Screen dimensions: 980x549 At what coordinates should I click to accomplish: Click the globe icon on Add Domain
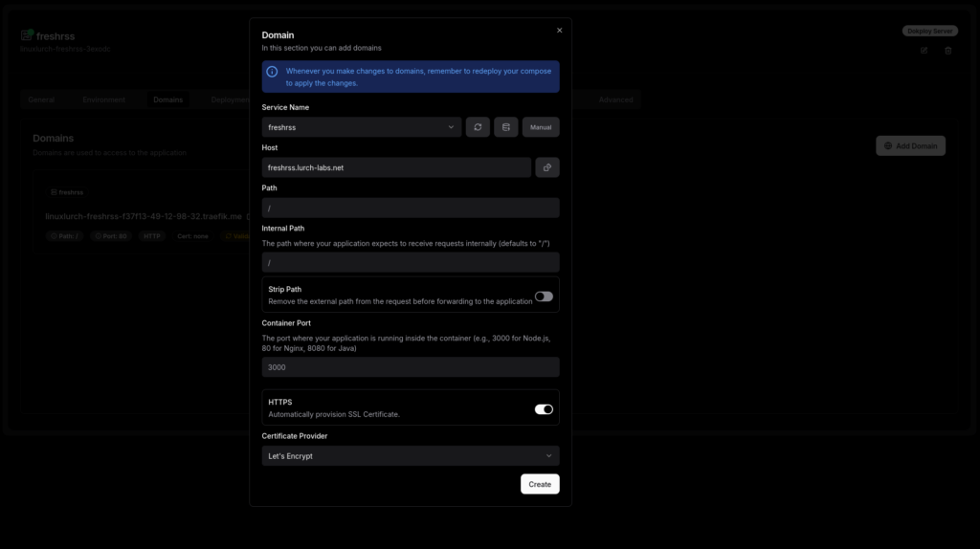[x=888, y=146]
